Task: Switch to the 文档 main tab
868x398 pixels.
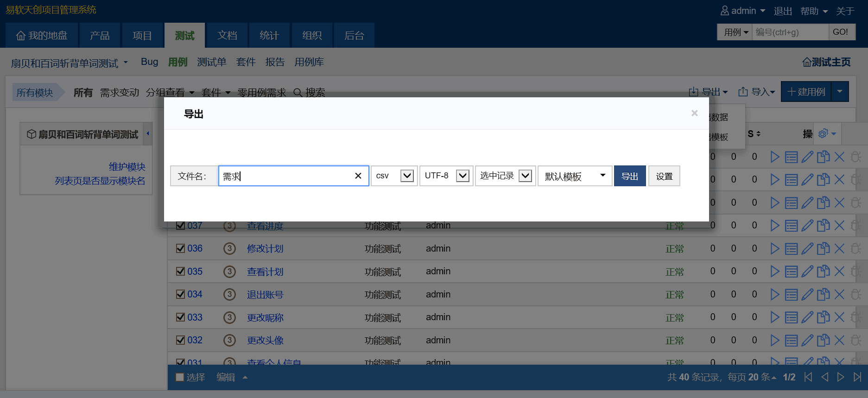Action: [227, 36]
